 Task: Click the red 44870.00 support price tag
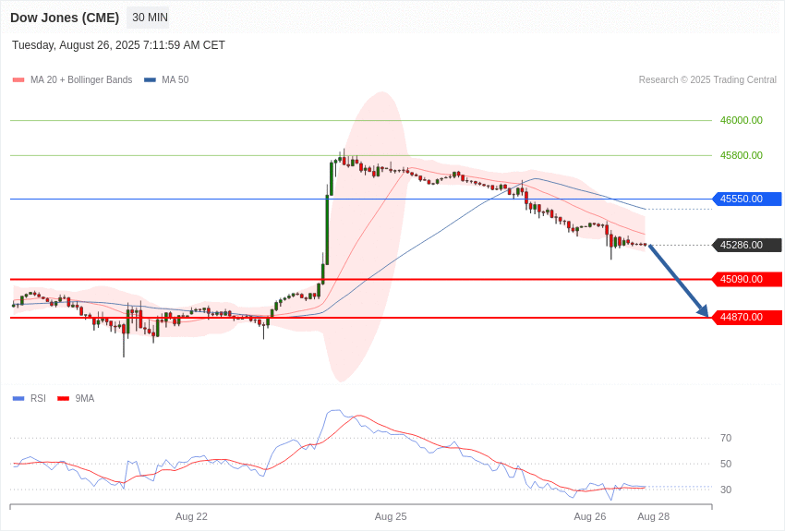pyautogui.click(x=746, y=317)
